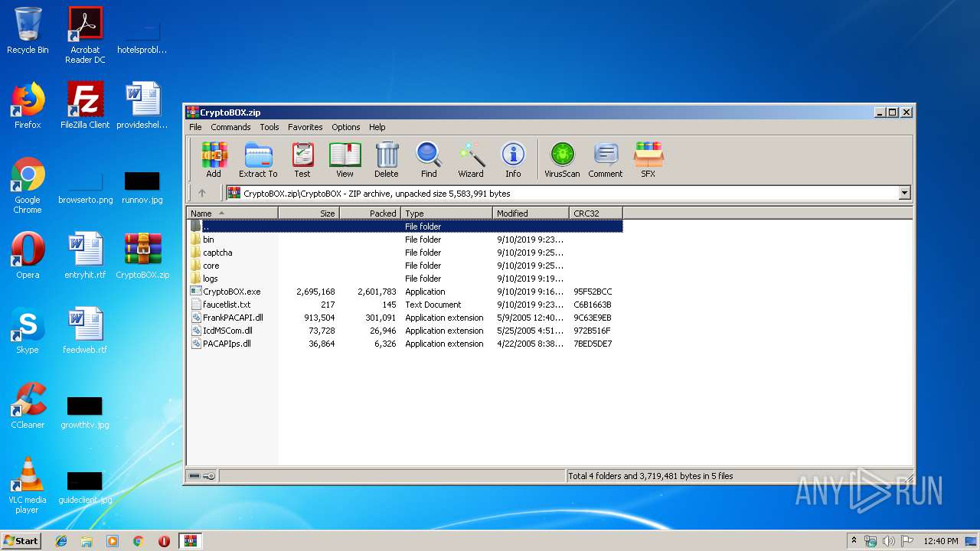Screen dimensions: 980x551
Task: Sort by CRC32 column header
Action: pyautogui.click(x=596, y=214)
